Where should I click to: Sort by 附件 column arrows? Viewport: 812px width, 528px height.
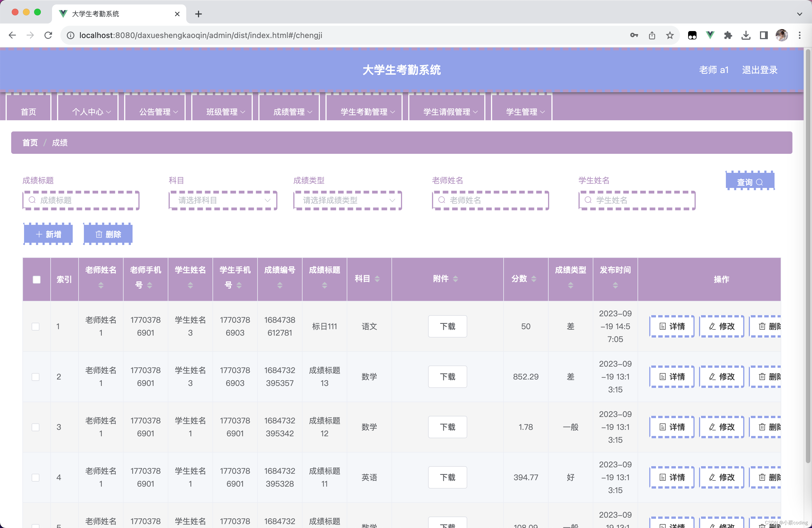coord(455,279)
